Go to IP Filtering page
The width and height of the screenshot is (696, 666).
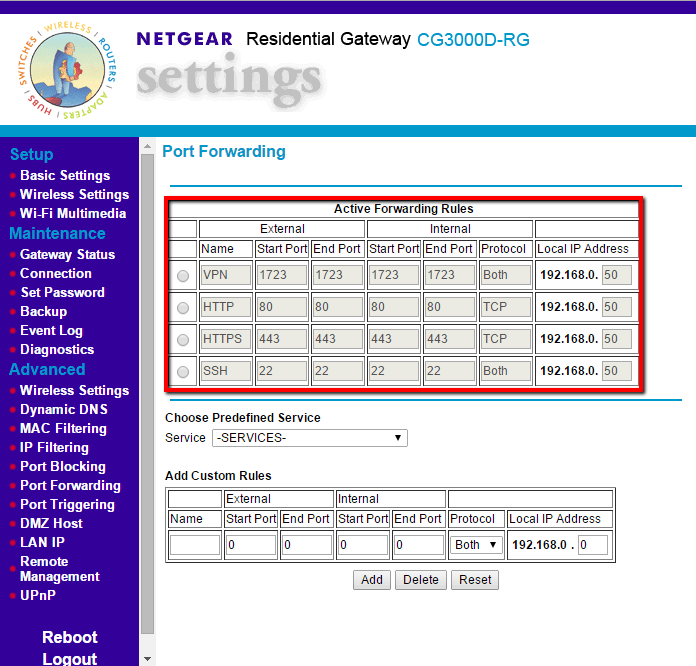[x=54, y=448]
